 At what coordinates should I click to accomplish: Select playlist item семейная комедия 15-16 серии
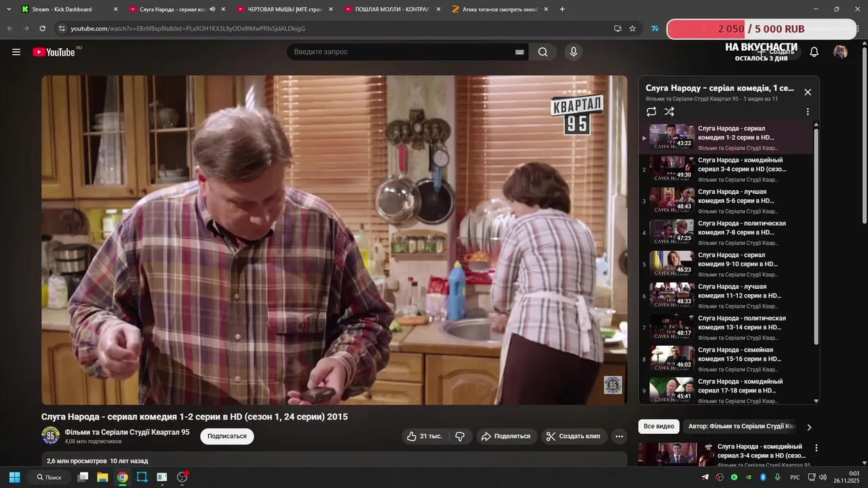726,359
